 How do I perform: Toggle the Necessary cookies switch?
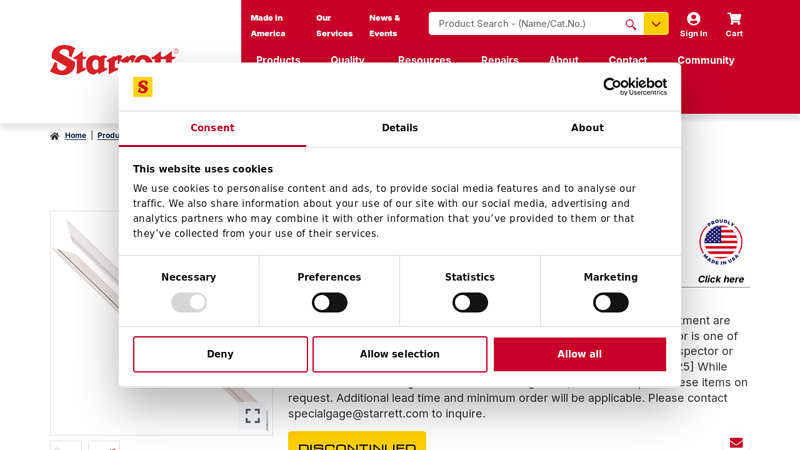[x=189, y=302]
